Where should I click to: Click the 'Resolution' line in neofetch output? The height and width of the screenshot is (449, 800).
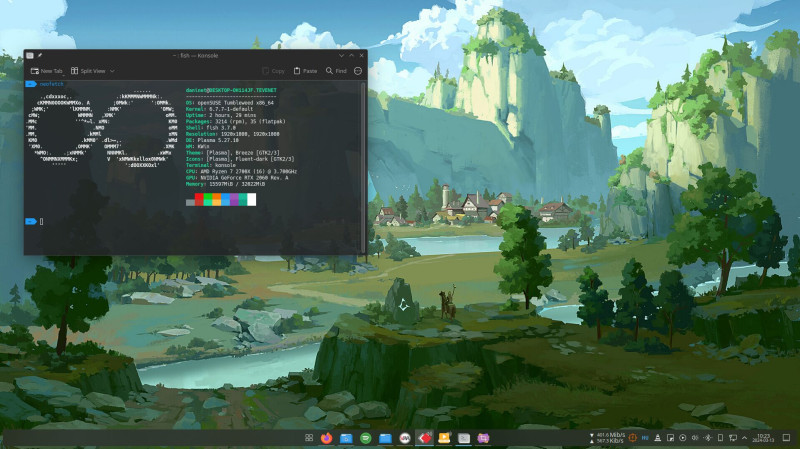pyautogui.click(x=233, y=134)
